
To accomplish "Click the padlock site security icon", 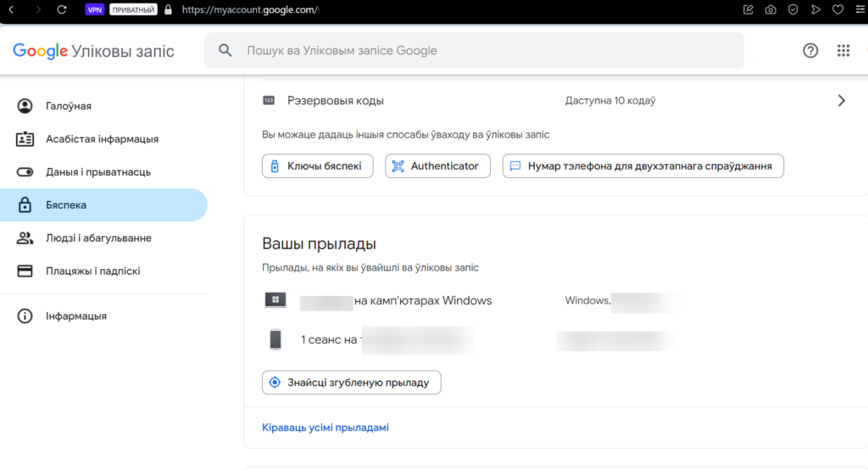I will click(169, 9).
